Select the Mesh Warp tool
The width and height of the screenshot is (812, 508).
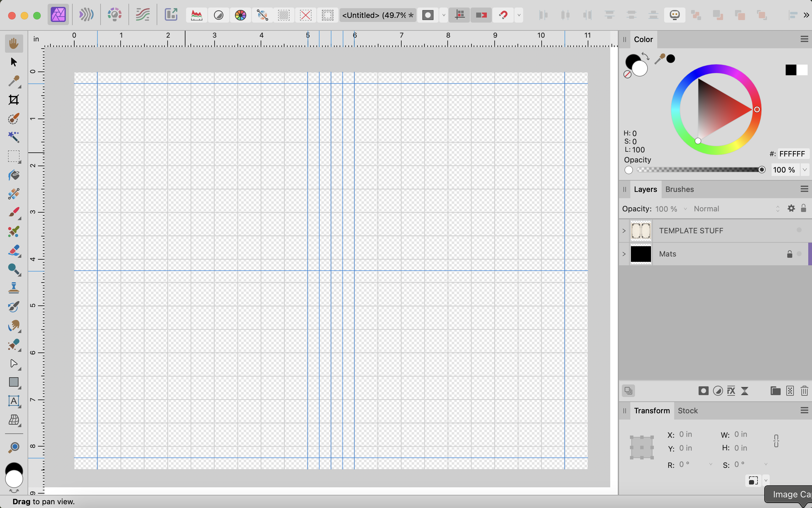point(14,420)
